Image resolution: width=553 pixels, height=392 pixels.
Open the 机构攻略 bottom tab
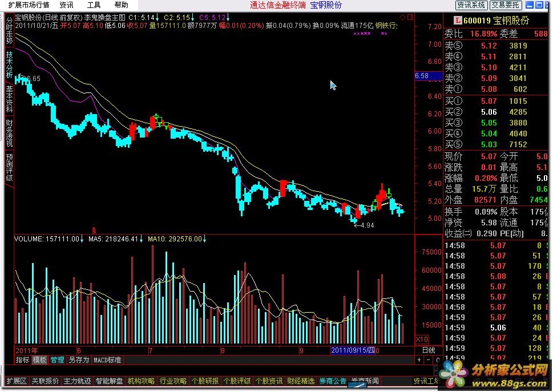coord(141,381)
